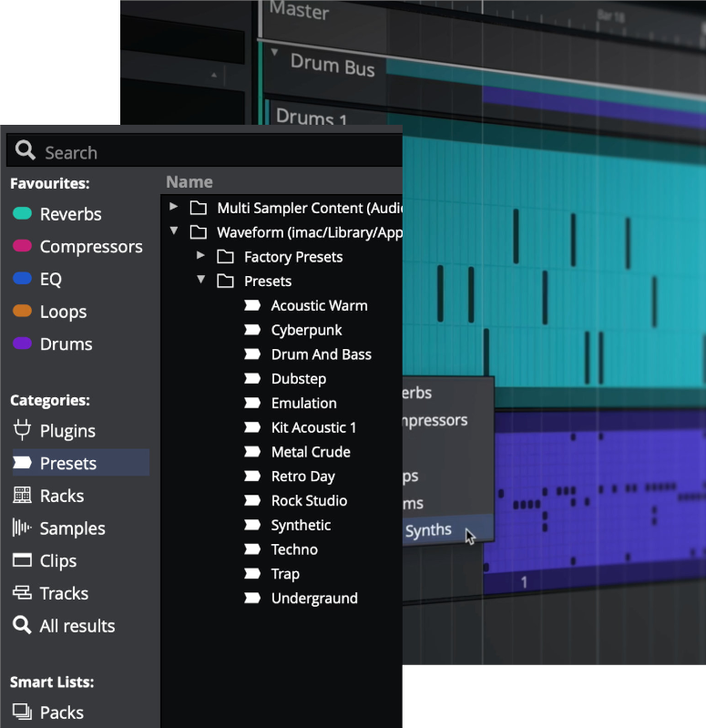Click the Plugins category plug icon
The image size is (706, 728).
tap(22, 431)
